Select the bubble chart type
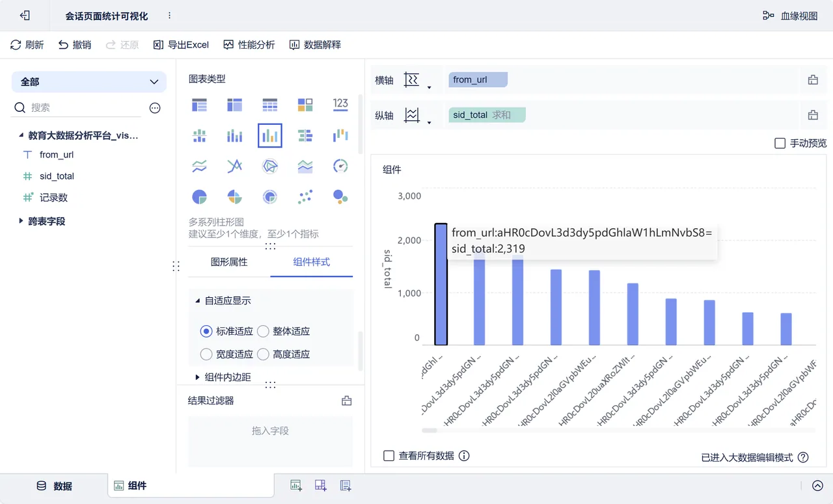The image size is (833, 504). (340, 196)
